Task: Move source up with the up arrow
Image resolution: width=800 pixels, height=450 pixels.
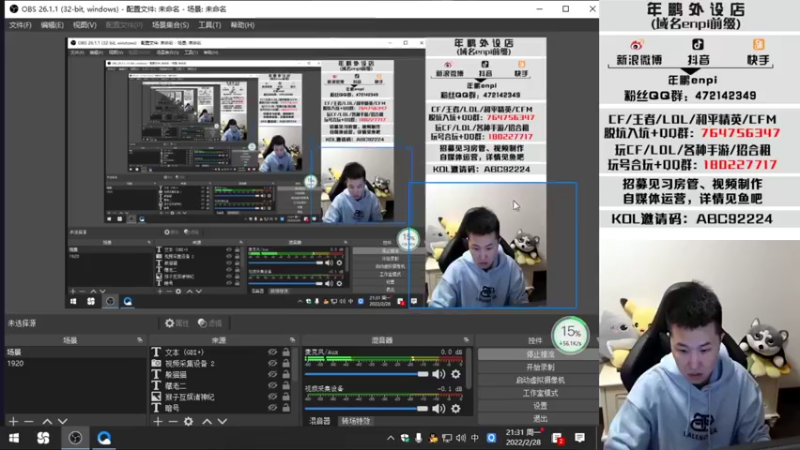Action: [207, 421]
